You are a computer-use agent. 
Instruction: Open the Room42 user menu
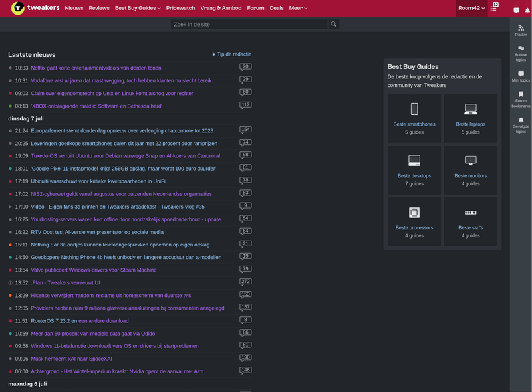click(x=471, y=8)
